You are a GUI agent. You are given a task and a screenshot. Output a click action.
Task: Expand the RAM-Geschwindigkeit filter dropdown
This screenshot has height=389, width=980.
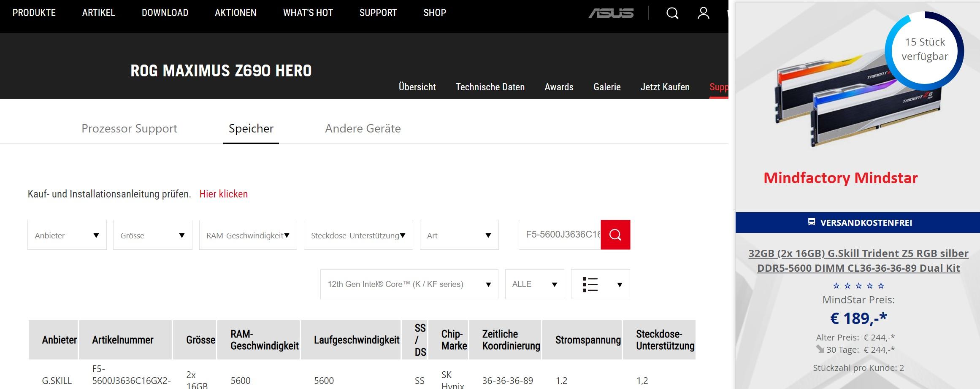pos(248,235)
